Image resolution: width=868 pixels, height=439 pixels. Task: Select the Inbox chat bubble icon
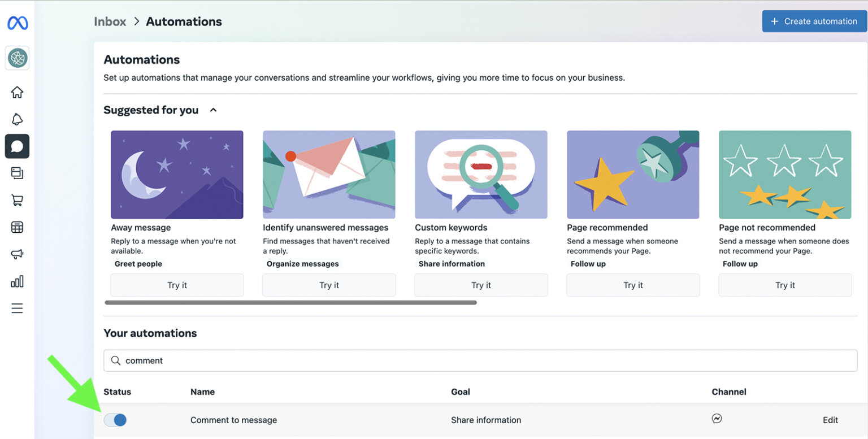(x=17, y=146)
